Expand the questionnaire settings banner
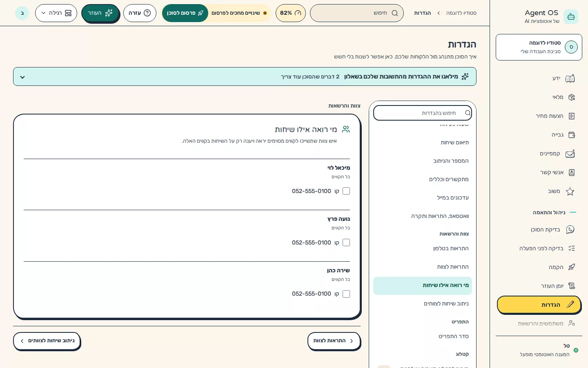Image resolution: width=588 pixels, height=368 pixels. coord(245,76)
